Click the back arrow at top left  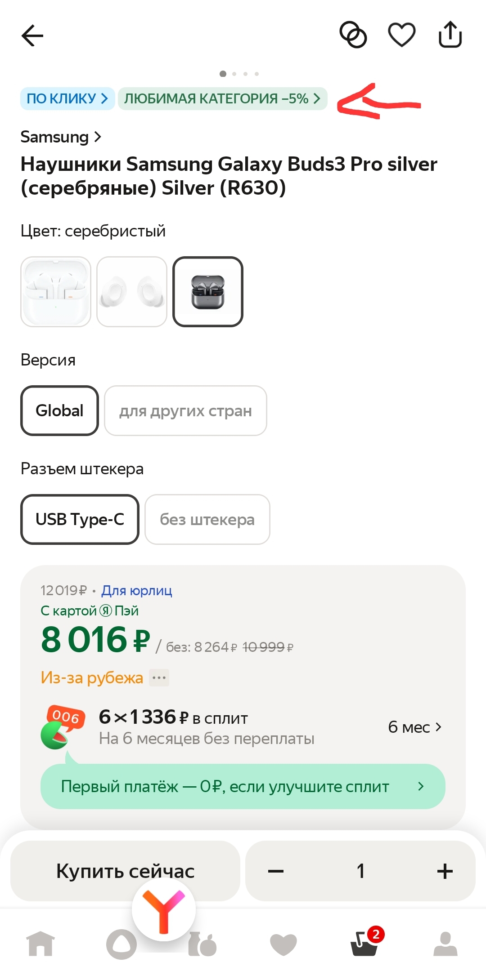point(32,36)
